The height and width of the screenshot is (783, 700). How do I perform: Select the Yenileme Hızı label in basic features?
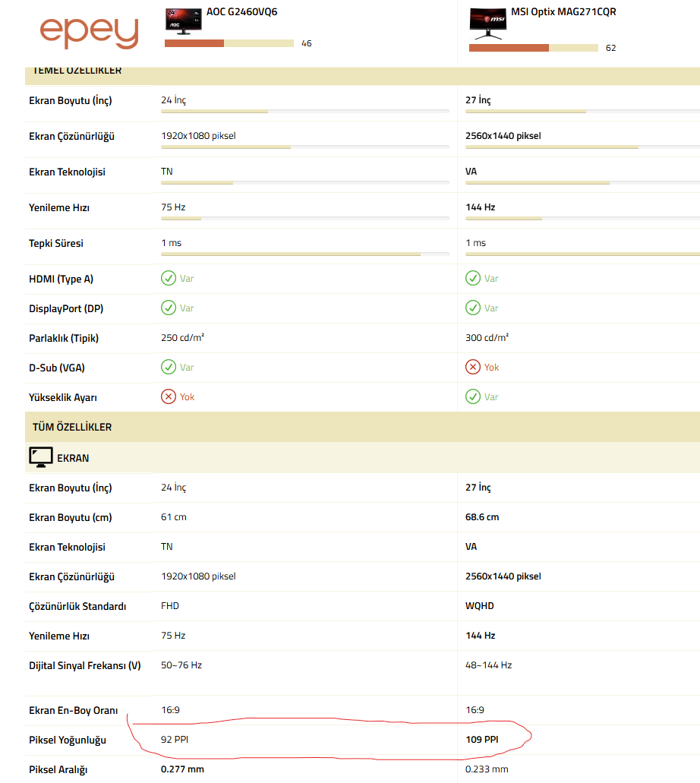click(x=59, y=208)
